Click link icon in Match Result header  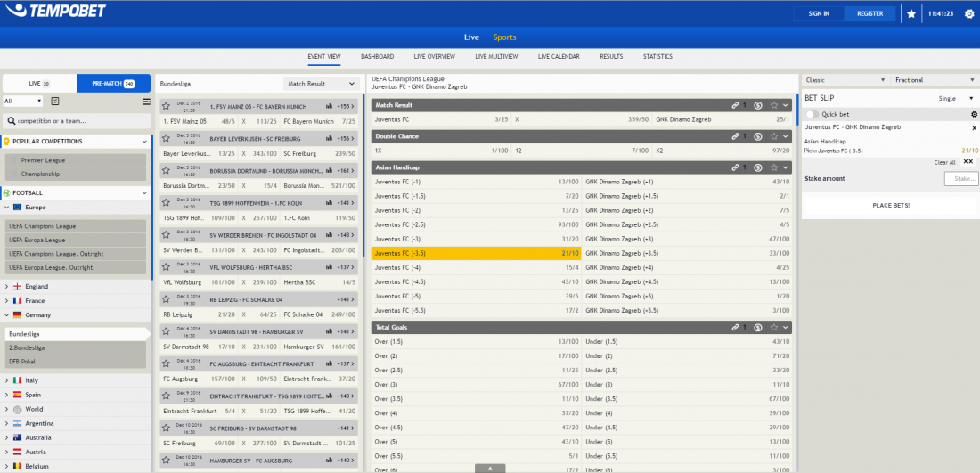tap(736, 106)
